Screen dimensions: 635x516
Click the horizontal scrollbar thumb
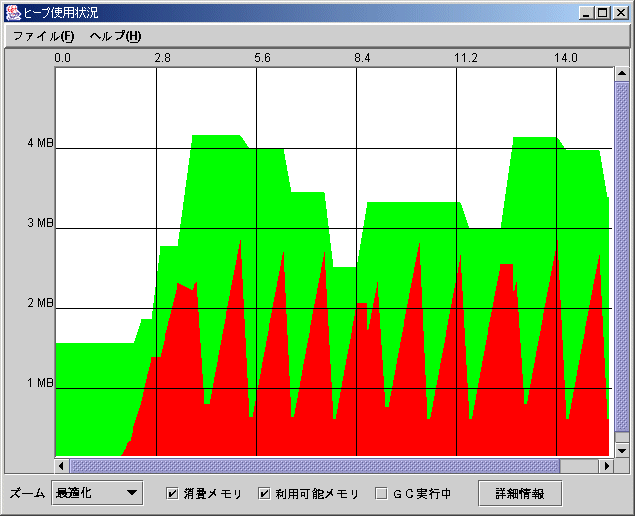pyautogui.click(x=315, y=466)
